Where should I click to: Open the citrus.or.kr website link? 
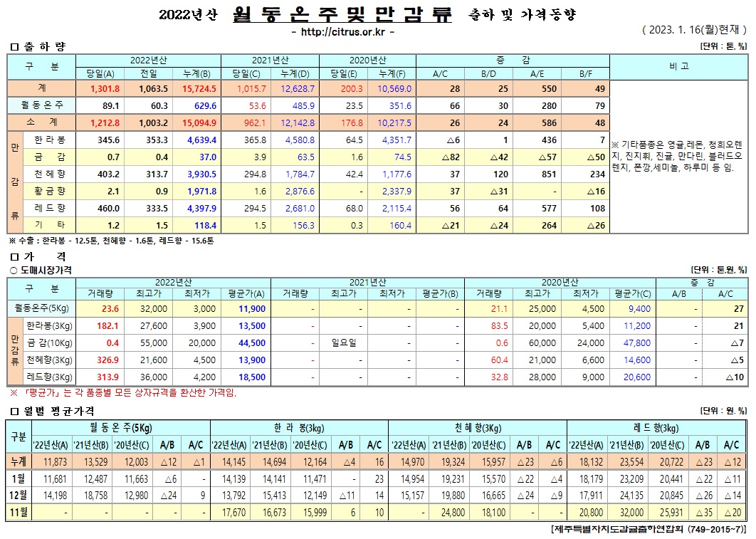[x=343, y=32]
